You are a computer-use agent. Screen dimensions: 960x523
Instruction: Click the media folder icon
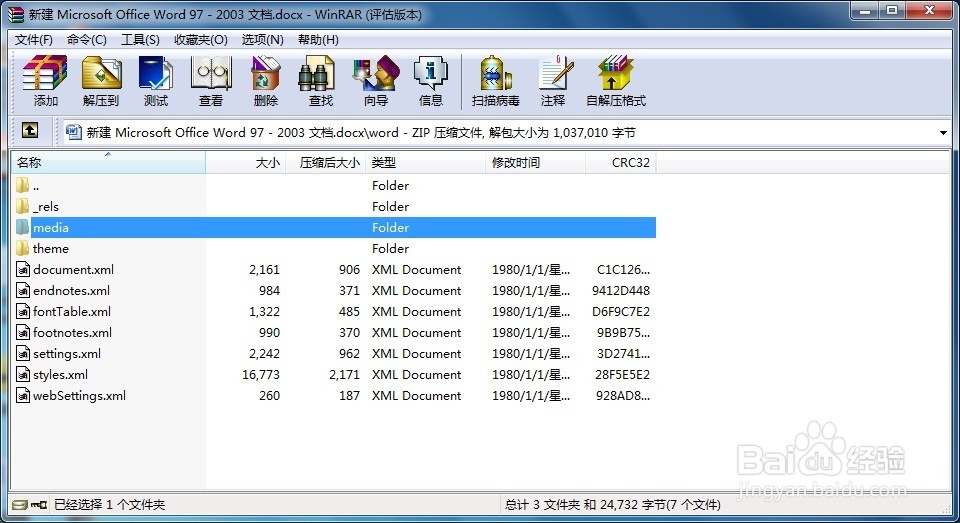pyautogui.click(x=23, y=227)
